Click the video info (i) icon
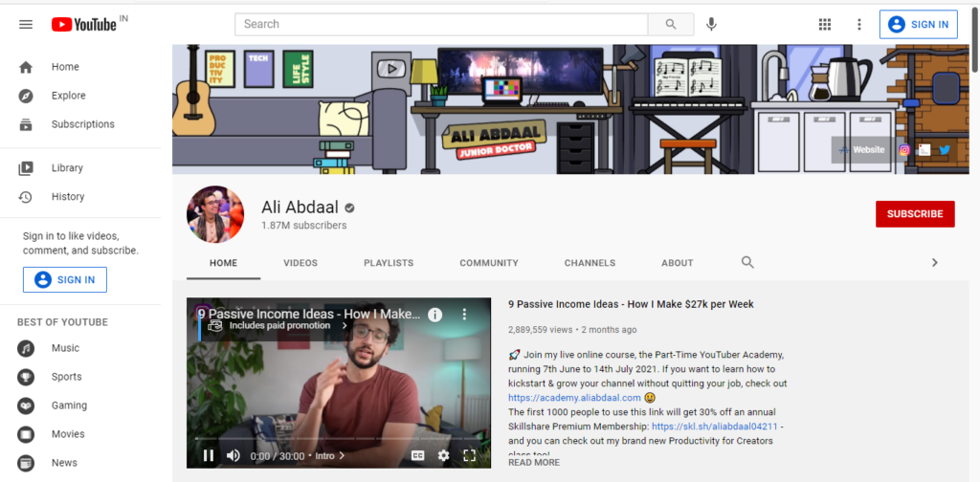Viewport: 980px width, 482px height. coord(435,315)
